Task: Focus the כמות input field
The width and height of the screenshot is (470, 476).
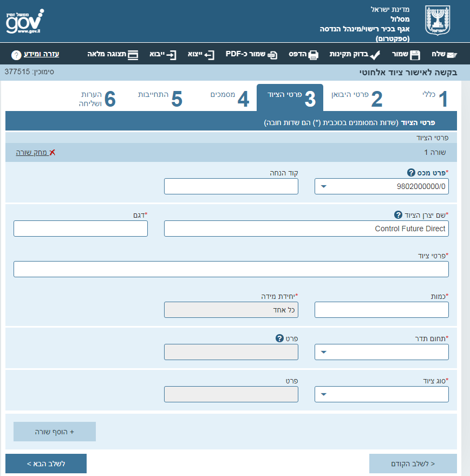Action: coord(382,310)
